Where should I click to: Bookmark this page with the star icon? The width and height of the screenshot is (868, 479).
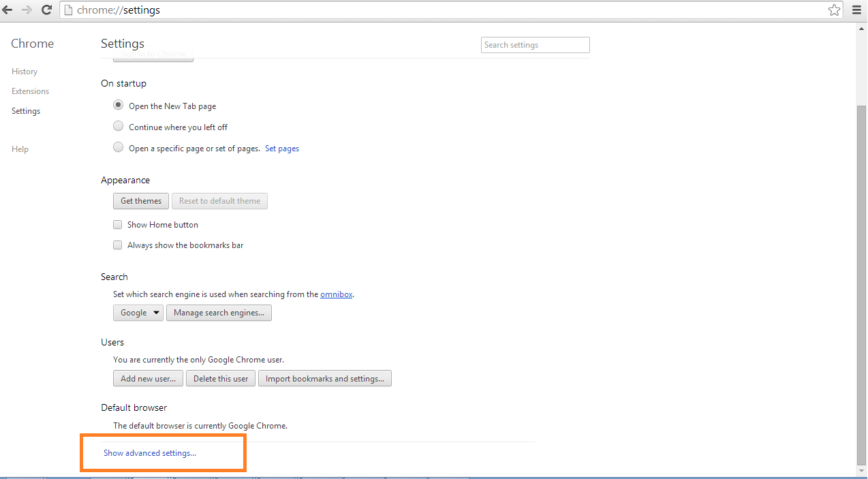(834, 10)
